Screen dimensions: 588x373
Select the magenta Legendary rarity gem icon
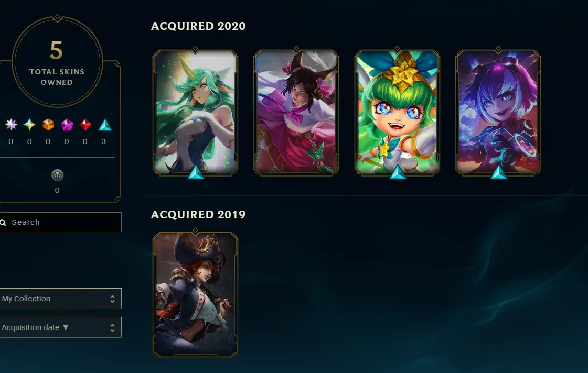point(67,124)
